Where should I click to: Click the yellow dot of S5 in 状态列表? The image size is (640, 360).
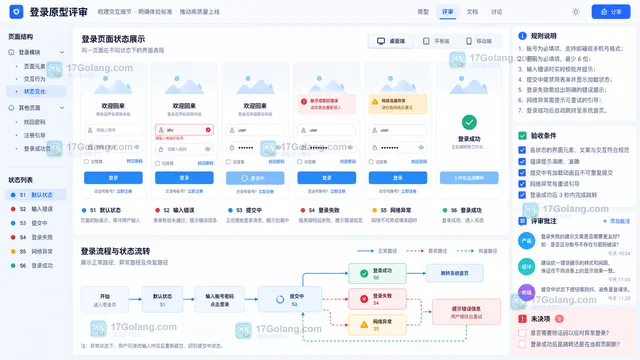[x=13, y=251]
